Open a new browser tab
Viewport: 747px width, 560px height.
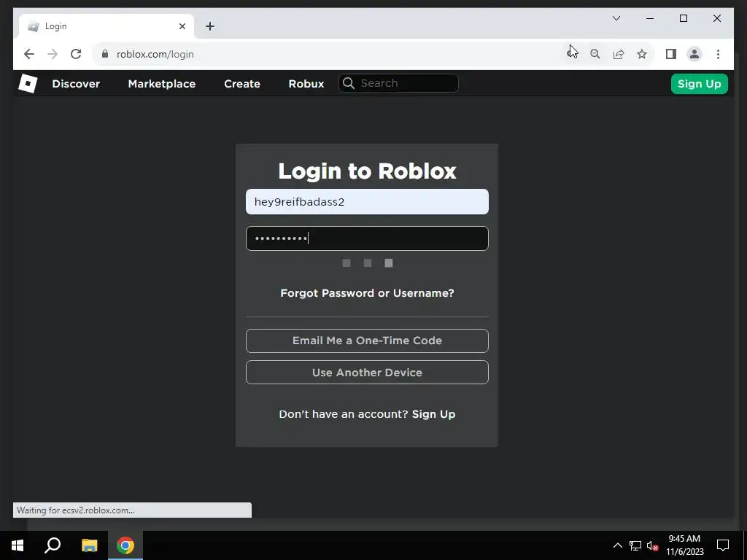pos(210,26)
